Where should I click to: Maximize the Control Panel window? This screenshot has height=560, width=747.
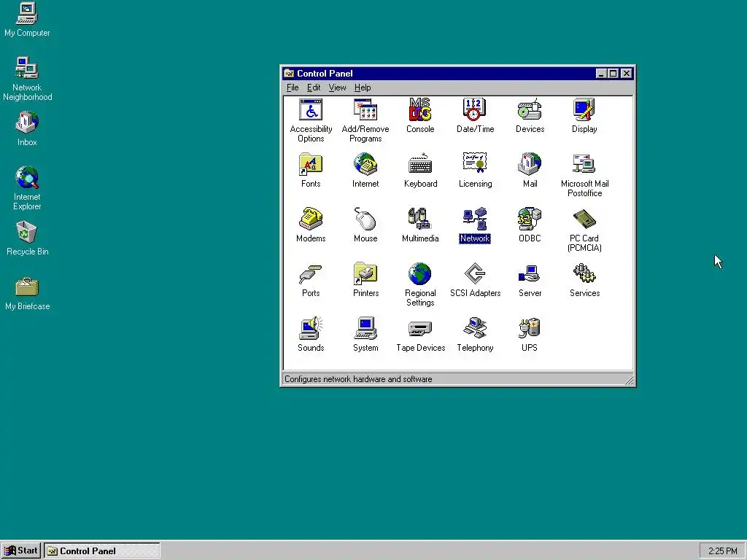point(614,74)
